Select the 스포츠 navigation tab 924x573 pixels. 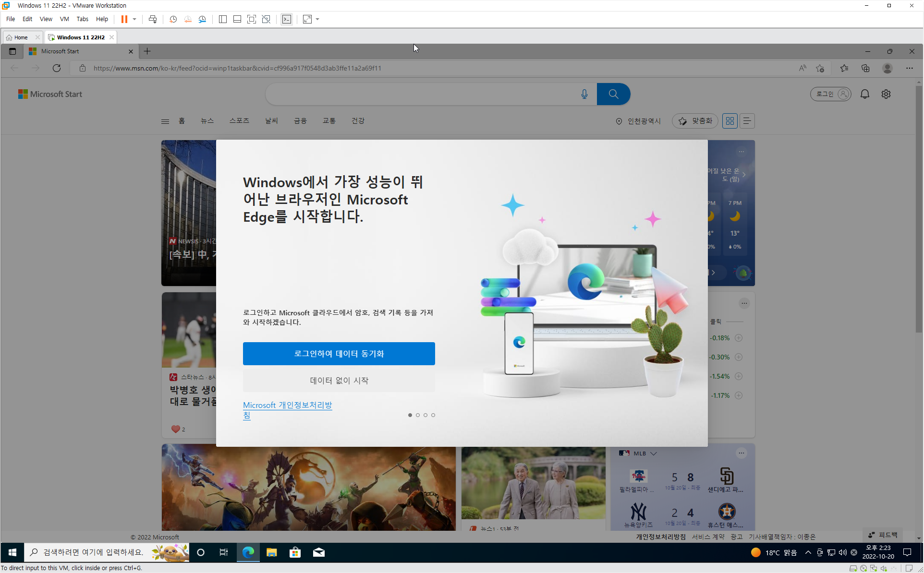tap(239, 121)
